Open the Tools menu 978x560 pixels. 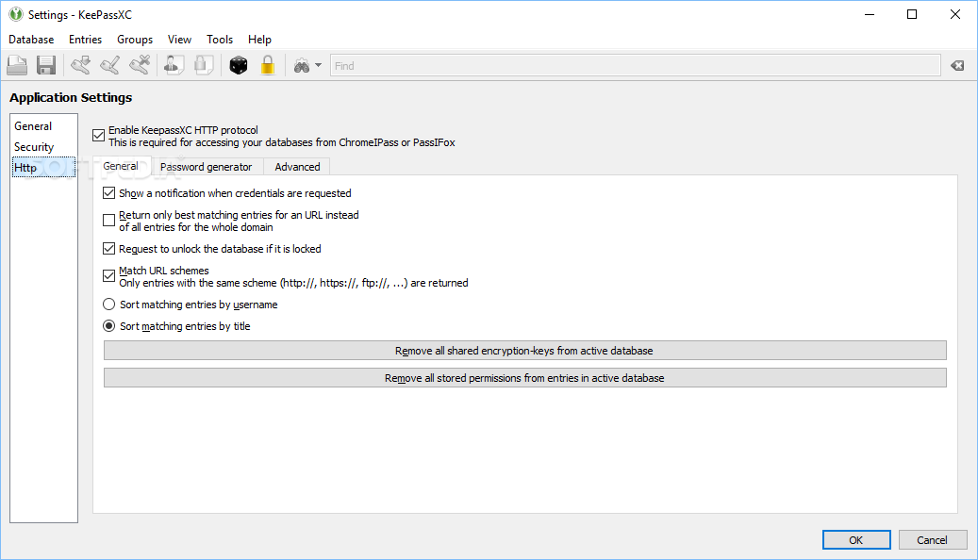pyautogui.click(x=220, y=40)
